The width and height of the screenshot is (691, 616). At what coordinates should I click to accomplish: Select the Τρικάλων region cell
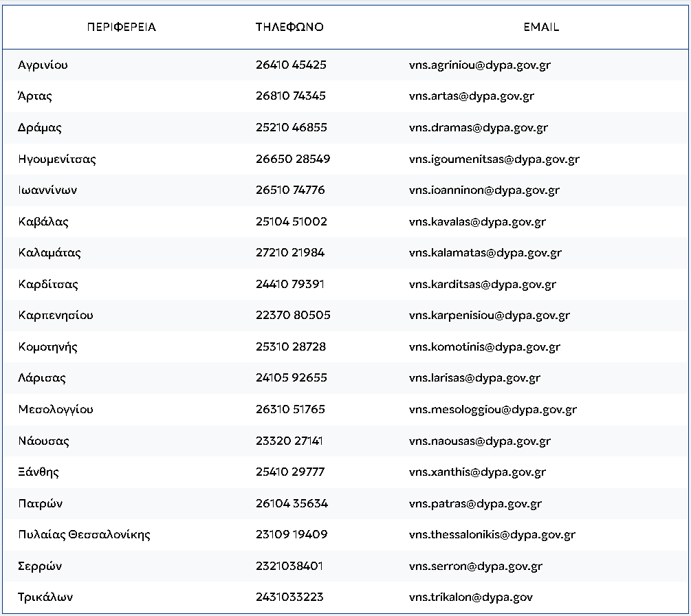45,597
